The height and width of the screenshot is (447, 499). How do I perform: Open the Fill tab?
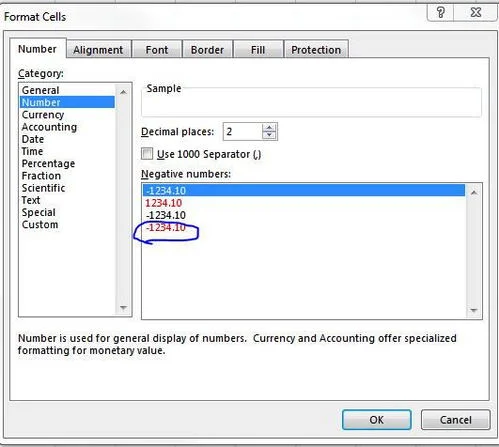click(x=258, y=50)
